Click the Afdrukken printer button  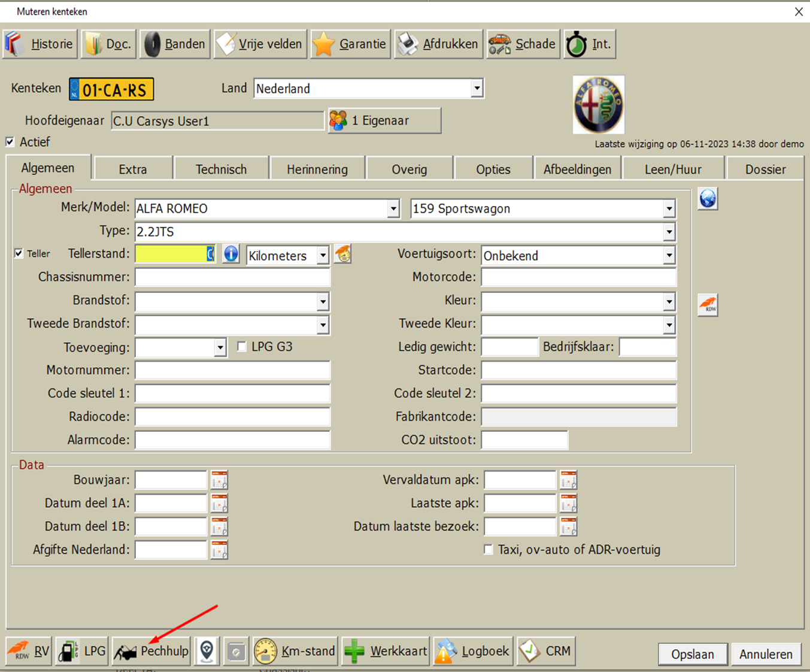point(438,44)
